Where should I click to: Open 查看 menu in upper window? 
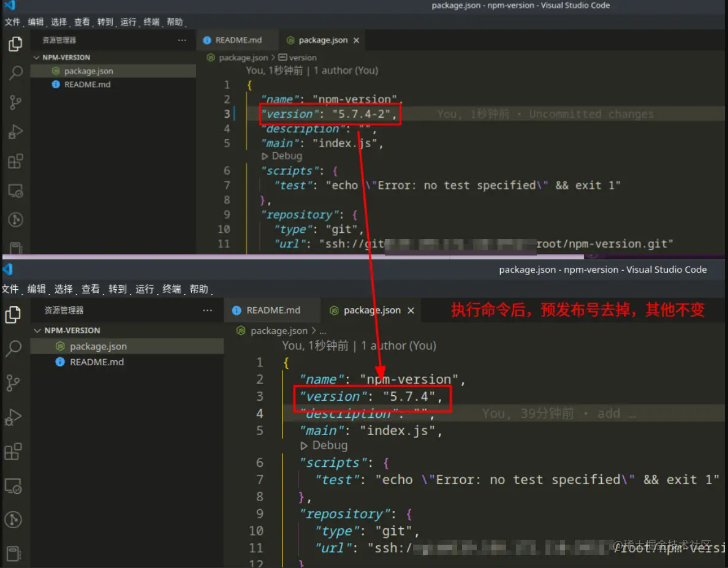tap(82, 22)
